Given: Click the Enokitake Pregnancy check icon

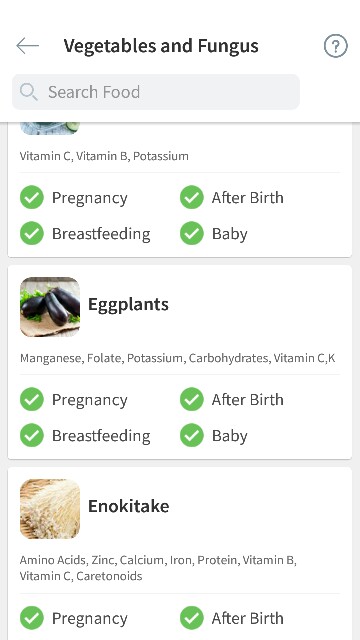Looking at the screenshot, I should pos(32,618).
